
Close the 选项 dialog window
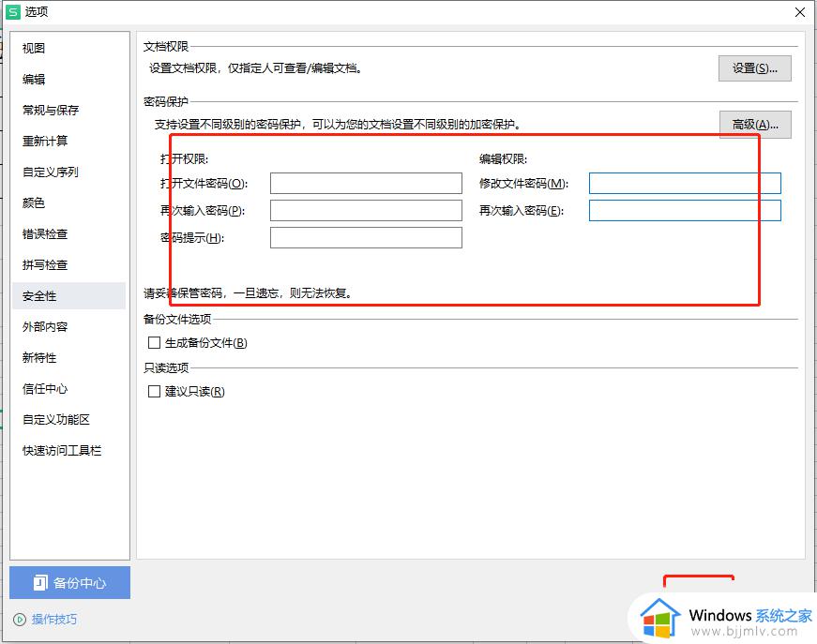pos(800,12)
